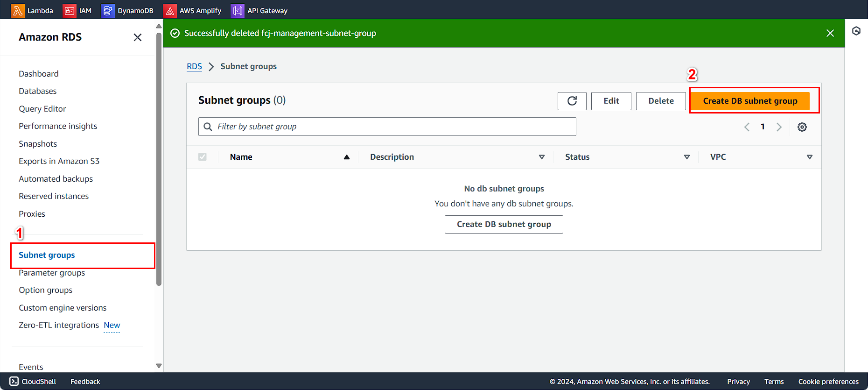Viewport: 868px width, 390px height.
Task: Open Events in sidebar
Action: coord(31,367)
